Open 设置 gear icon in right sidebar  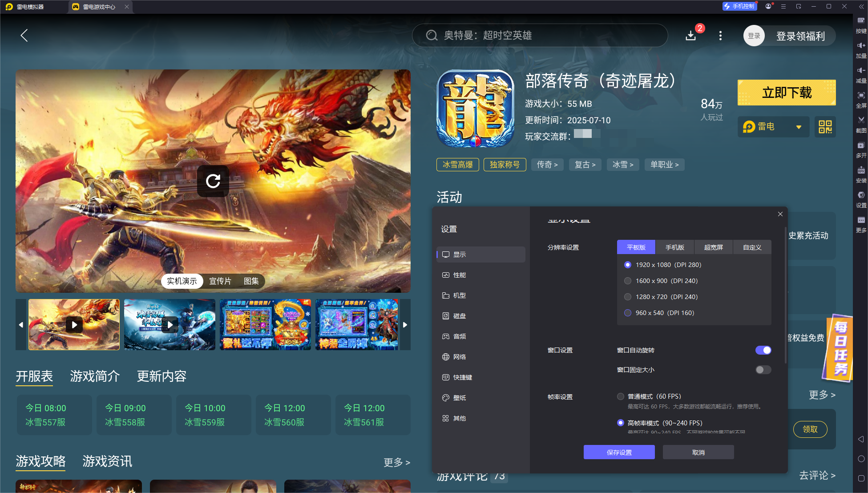click(x=861, y=200)
